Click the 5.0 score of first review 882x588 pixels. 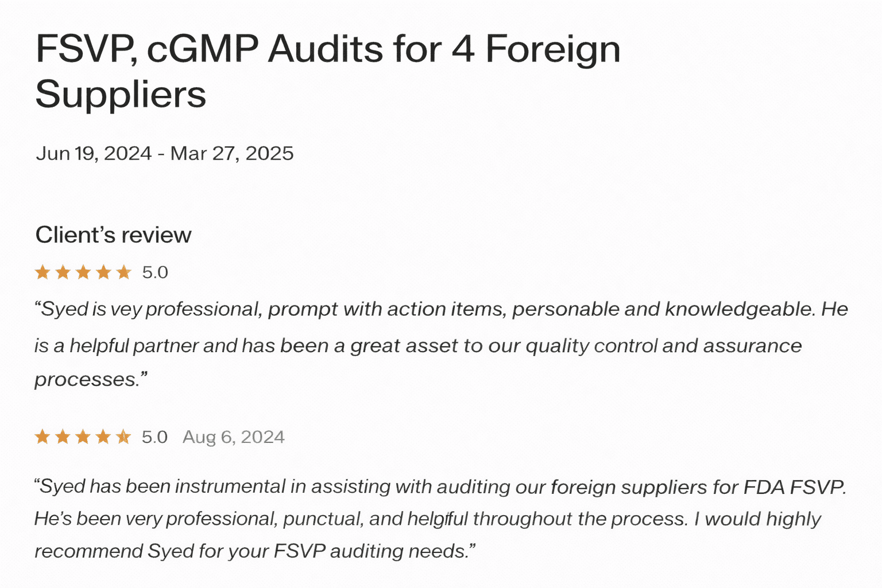(155, 272)
